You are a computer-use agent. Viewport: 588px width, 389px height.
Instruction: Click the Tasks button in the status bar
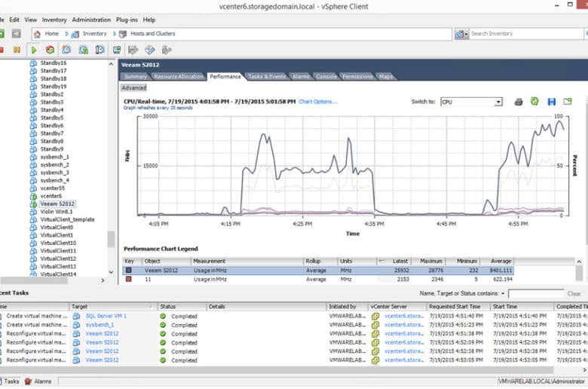click(9, 381)
